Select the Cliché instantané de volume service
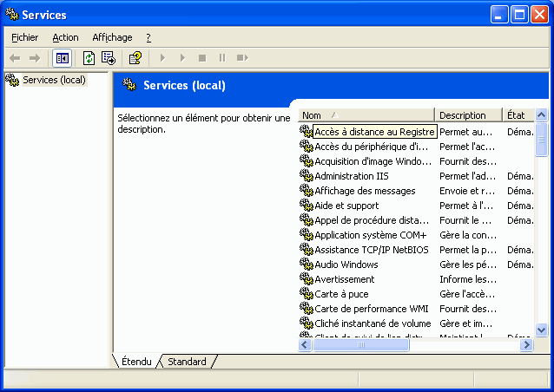This screenshot has width=554, height=392. tap(373, 323)
